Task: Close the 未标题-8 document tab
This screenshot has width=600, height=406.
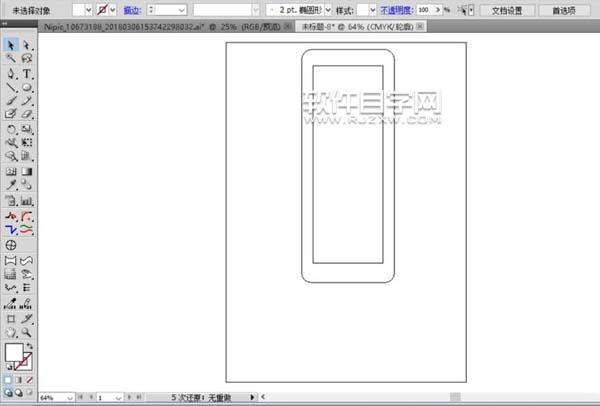Action: tap(420, 26)
